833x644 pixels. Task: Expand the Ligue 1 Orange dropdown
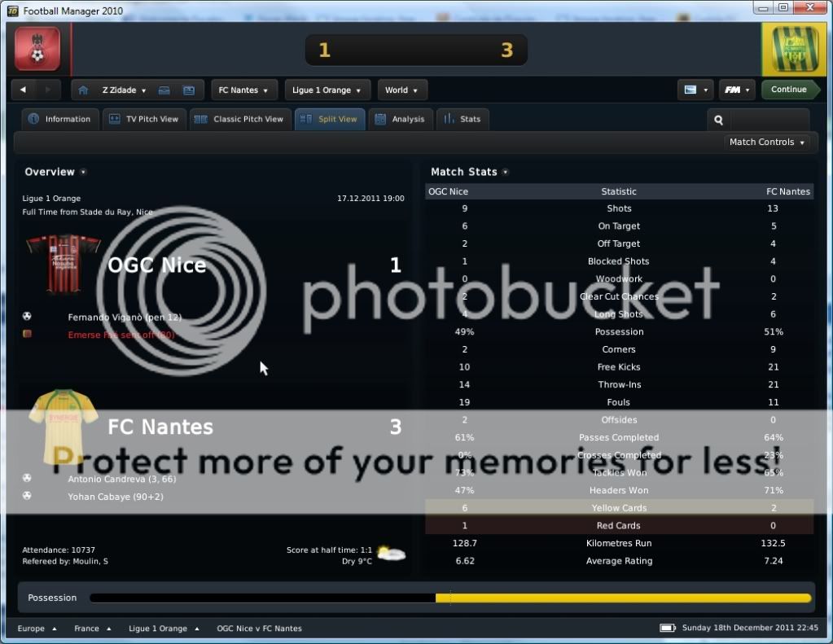[x=327, y=90]
